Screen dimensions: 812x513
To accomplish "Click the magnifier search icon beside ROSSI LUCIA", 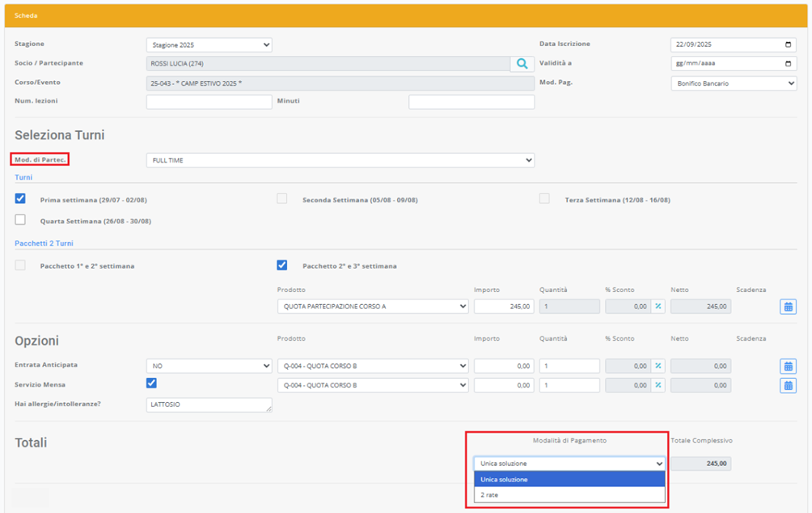I will [x=522, y=63].
